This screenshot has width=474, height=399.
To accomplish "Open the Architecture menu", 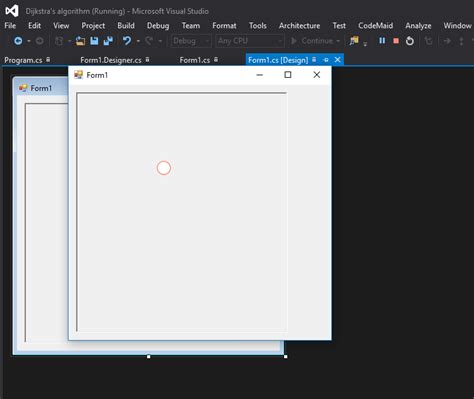I will (x=299, y=26).
